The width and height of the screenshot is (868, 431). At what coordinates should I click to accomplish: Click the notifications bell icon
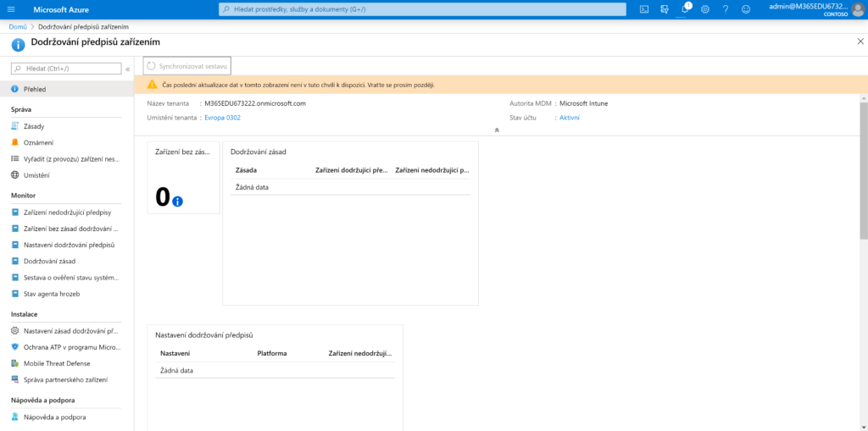[x=685, y=9]
